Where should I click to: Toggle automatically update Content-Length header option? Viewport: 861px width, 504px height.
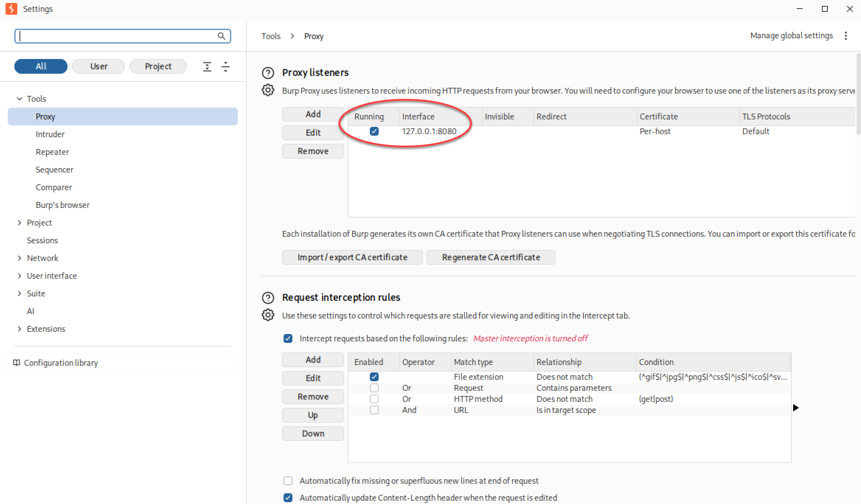pyautogui.click(x=288, y=498)
